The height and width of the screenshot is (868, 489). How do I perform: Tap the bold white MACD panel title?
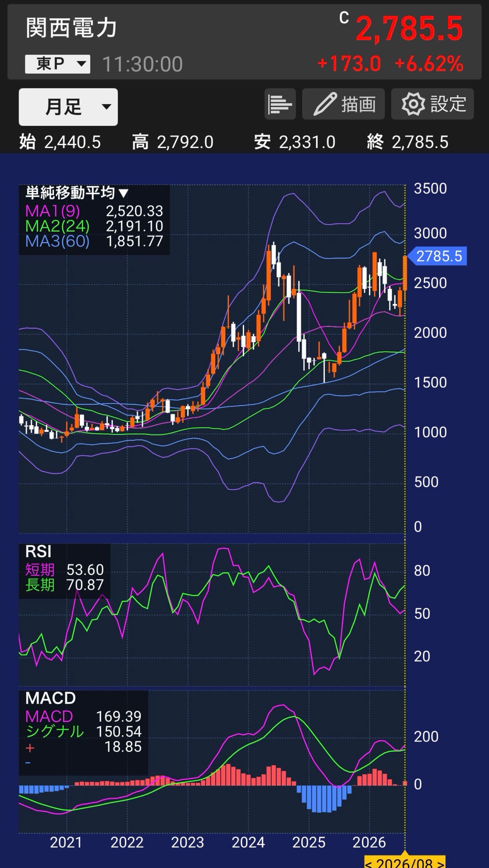(x=51, y=698)
